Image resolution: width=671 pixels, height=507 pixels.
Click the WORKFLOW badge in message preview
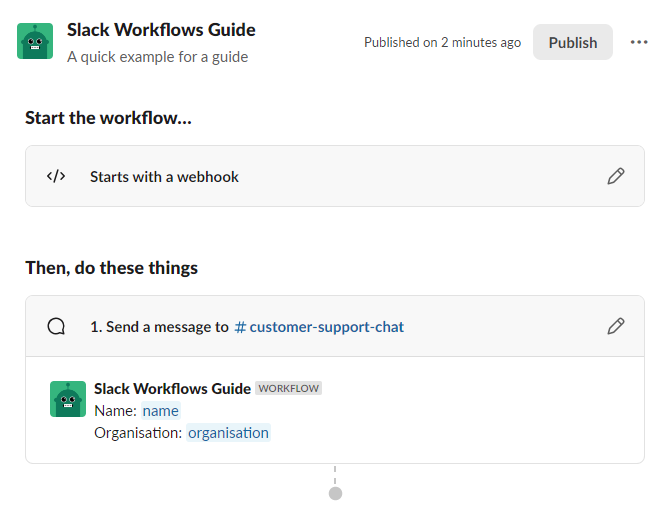tap(288, 388)
